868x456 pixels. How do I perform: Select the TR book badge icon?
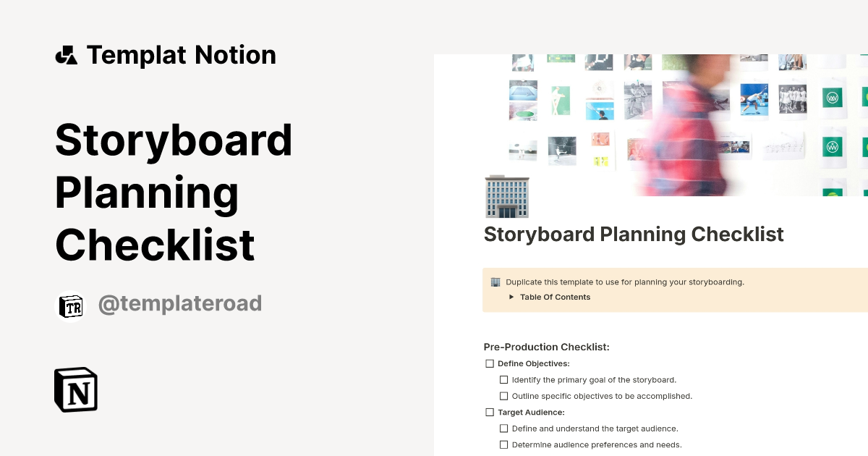coord(70,305)
